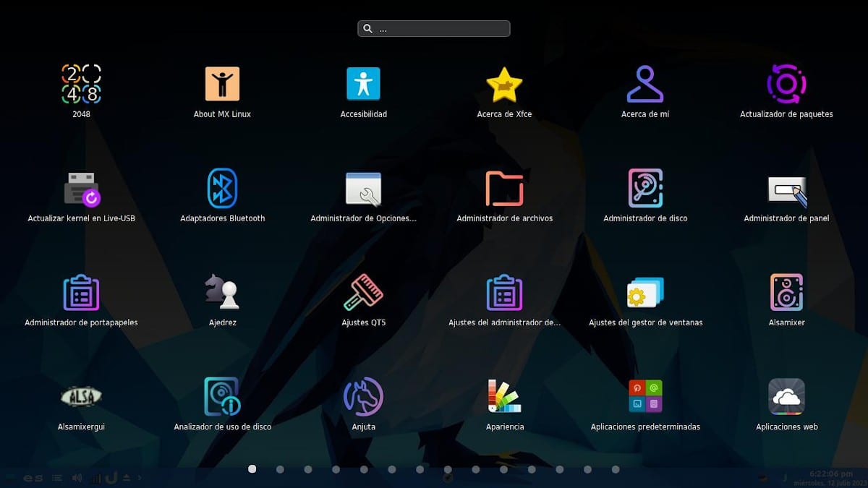Click the application search field
This screenshot has width=868, height=488.
[x=434, y=28]
